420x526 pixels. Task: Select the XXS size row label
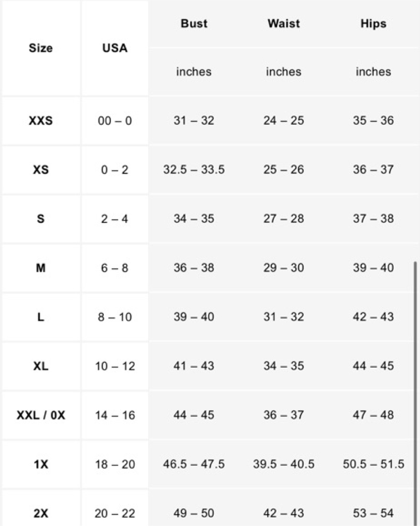point(41,121)
